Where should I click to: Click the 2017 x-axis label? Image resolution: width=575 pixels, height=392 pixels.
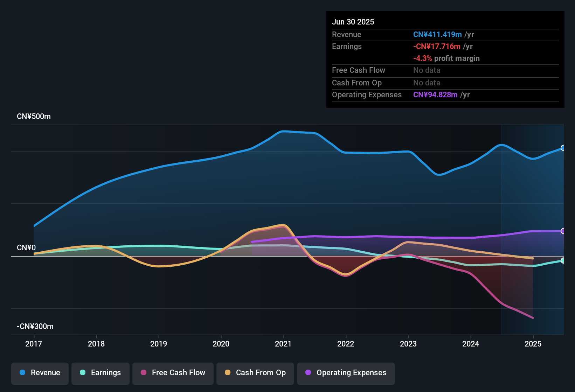coord(34,344)
